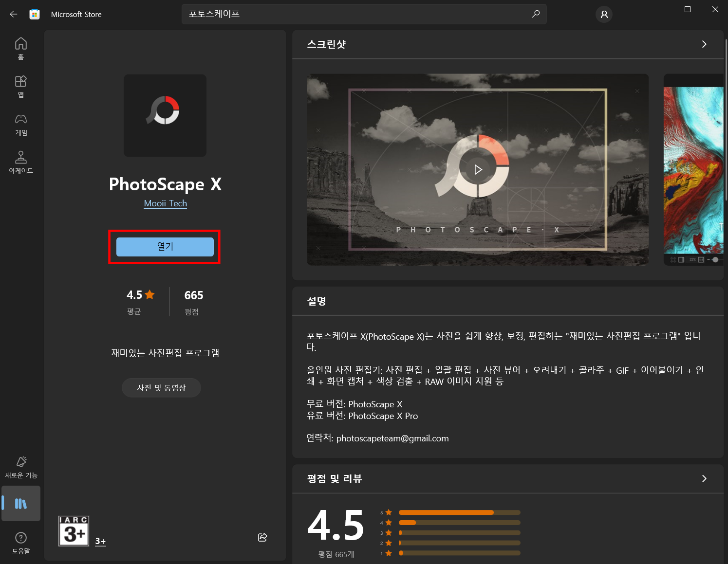Select the 사진 및 동영상 category tag
The width and height of the screenshot is (728, 564).
(161, 388)
